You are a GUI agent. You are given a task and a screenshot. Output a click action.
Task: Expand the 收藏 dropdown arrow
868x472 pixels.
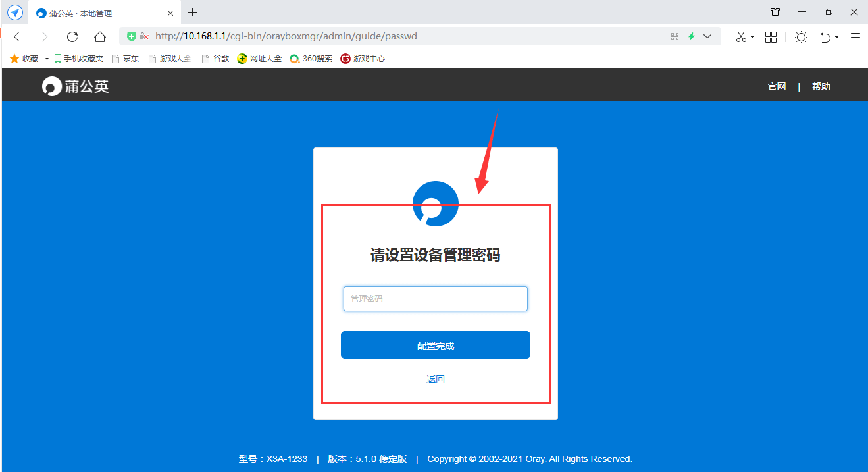[47, 59]
